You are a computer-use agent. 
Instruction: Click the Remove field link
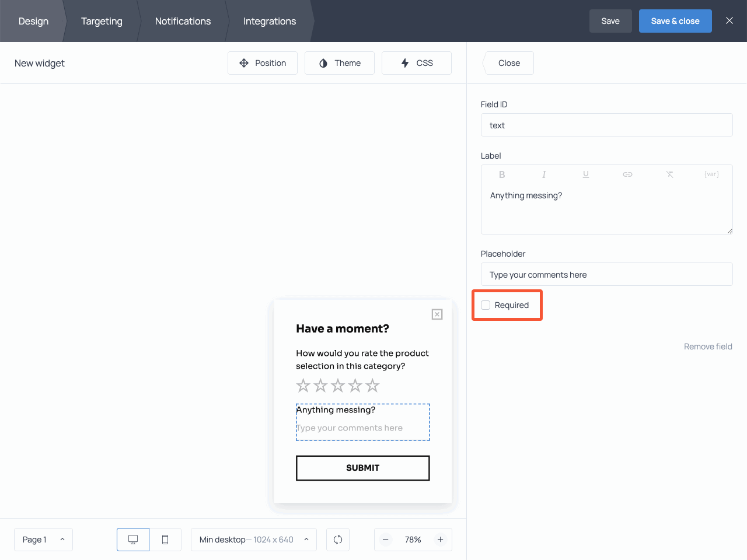(708, 346)
